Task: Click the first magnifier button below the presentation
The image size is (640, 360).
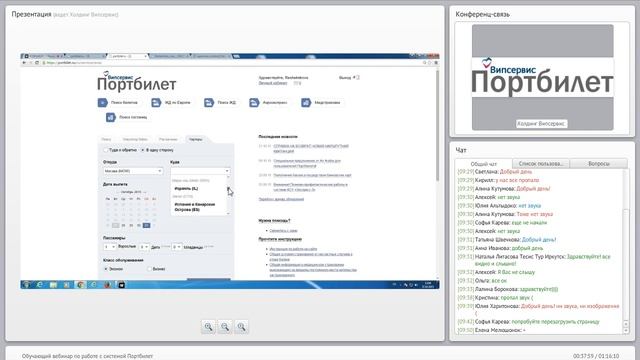Action: click(208, 327)
